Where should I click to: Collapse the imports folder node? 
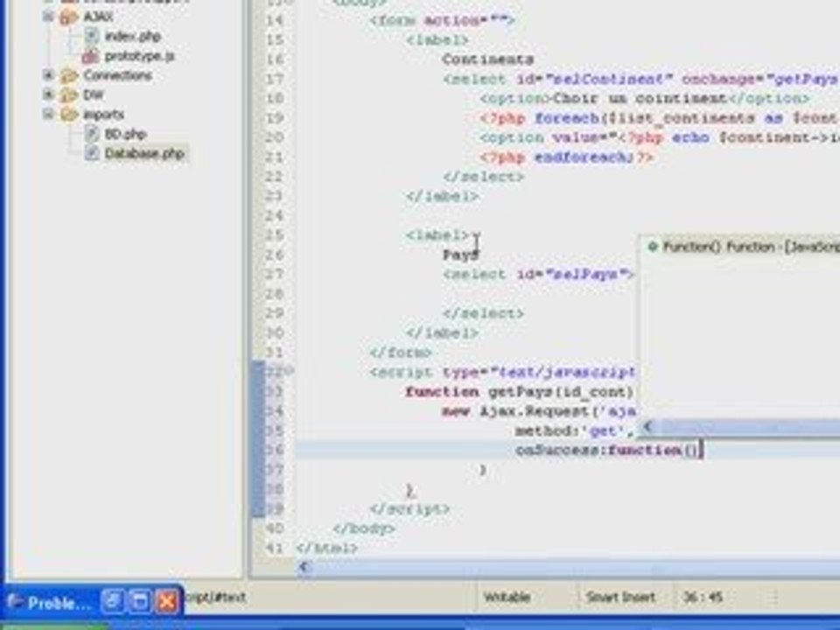pyautogui.click(x=48, y=114)
